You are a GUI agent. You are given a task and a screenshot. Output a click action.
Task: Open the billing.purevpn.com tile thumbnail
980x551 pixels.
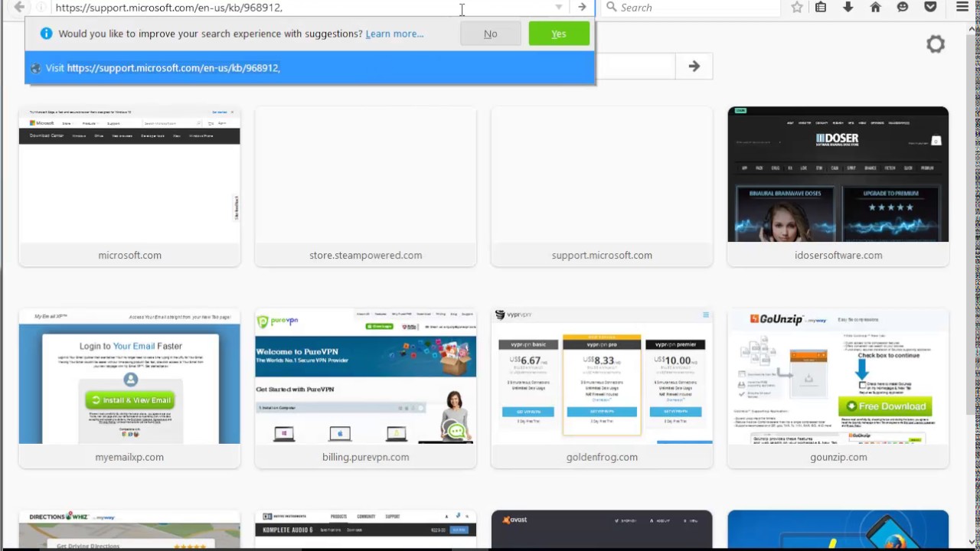366,377
